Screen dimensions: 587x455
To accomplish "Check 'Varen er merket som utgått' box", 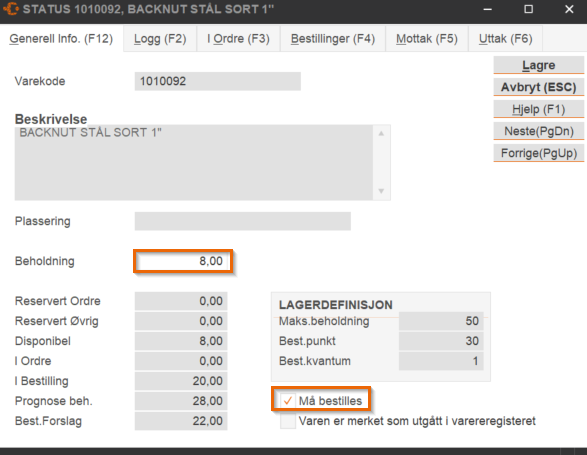I will 288,421.
